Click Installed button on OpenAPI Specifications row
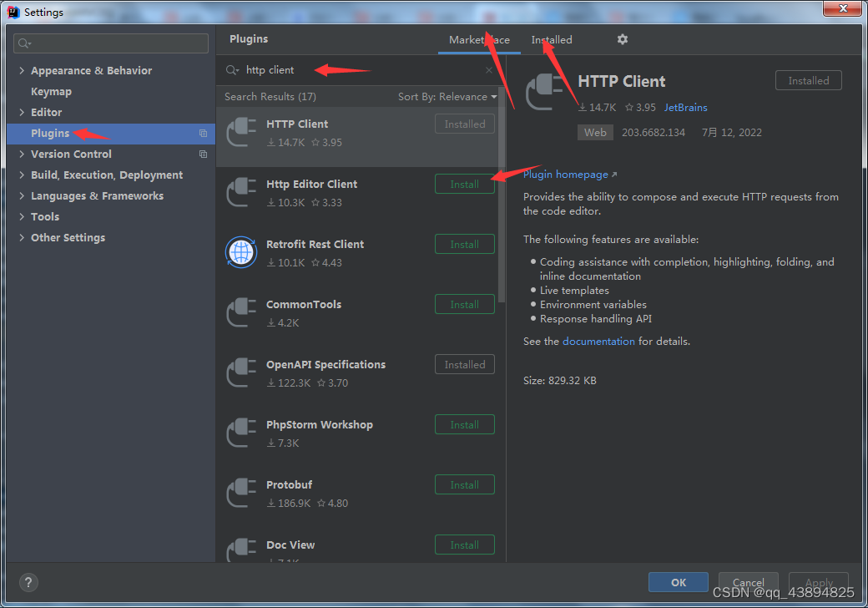 pyautogui.click(x=464, y=364)
